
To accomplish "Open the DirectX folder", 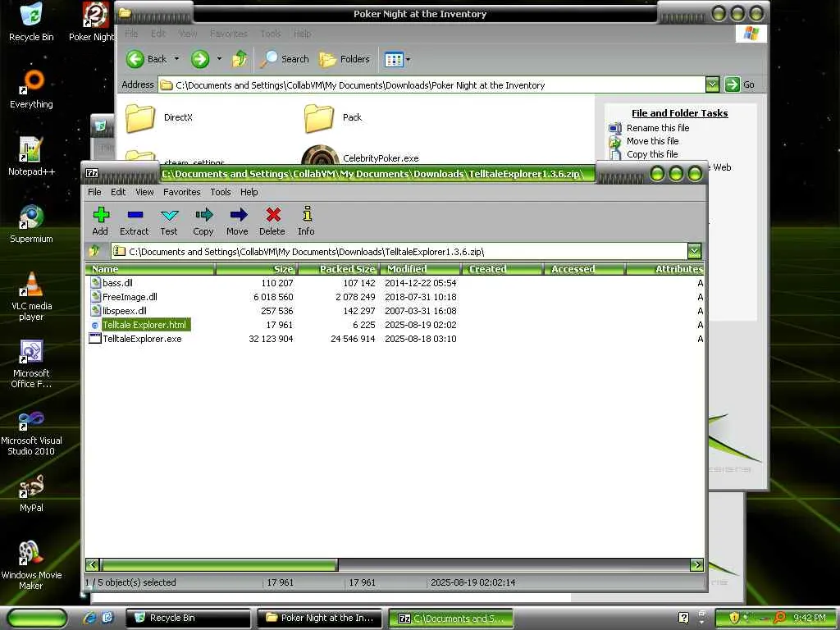I will click(158, 118).
